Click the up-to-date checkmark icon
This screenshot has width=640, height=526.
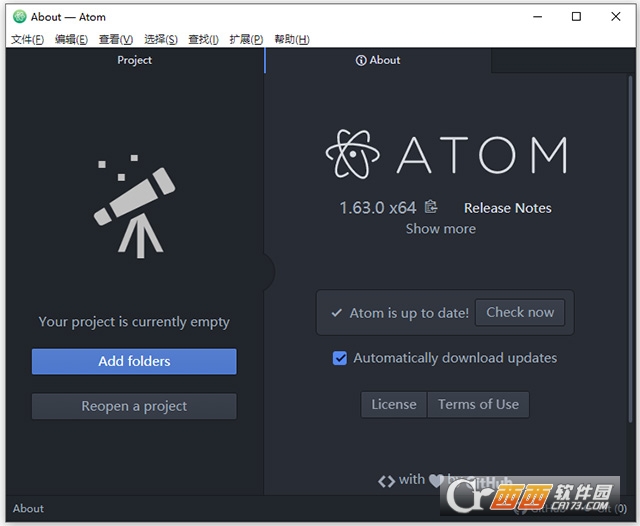pyautogui.click(x=336, y=313)
